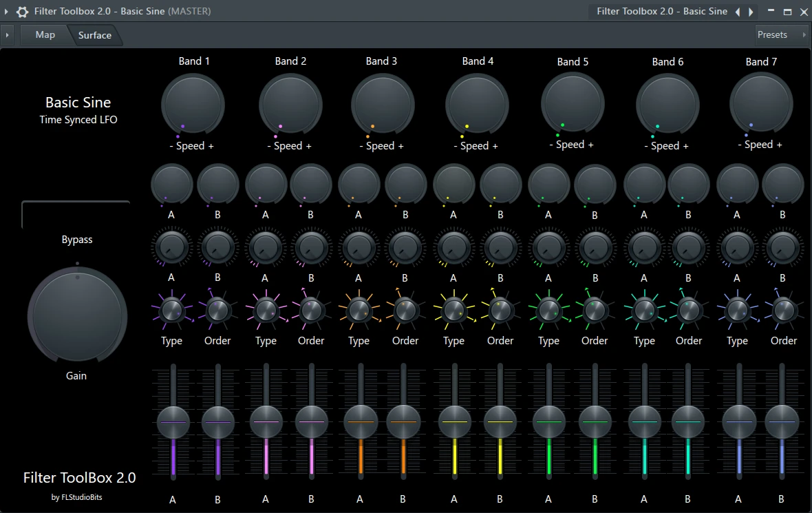This screenshot has height=513, width=812.
Task: Click Band 7 Order selector knob
Action: (784, 311)
